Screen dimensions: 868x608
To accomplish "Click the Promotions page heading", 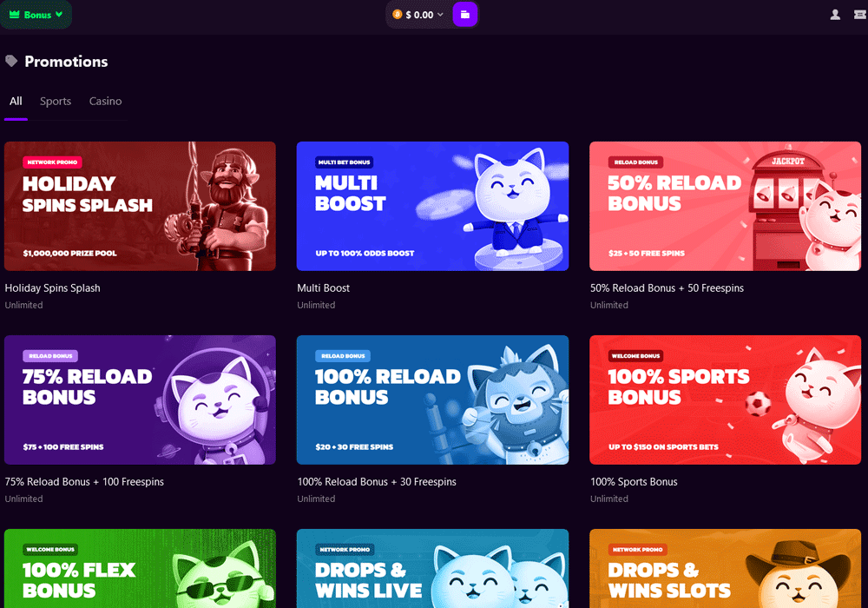I will pos(66,62).
